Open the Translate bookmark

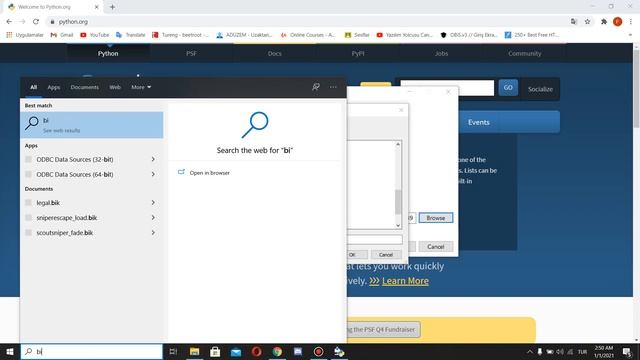click(131, 35)
